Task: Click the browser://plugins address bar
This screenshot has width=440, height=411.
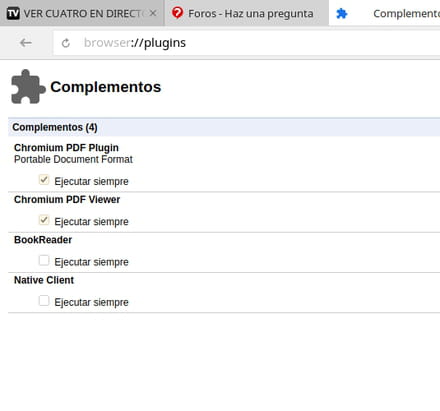Action: click(x=247, y=43)
